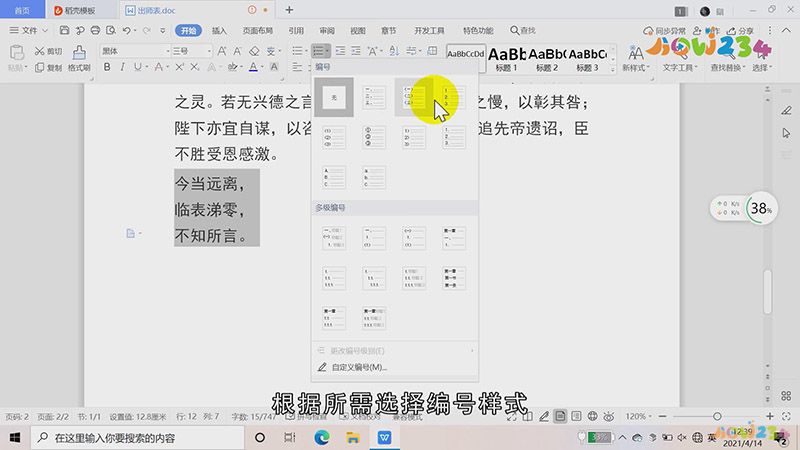
Task: Open font color dropdown arrow
Action: coord(262,67)
